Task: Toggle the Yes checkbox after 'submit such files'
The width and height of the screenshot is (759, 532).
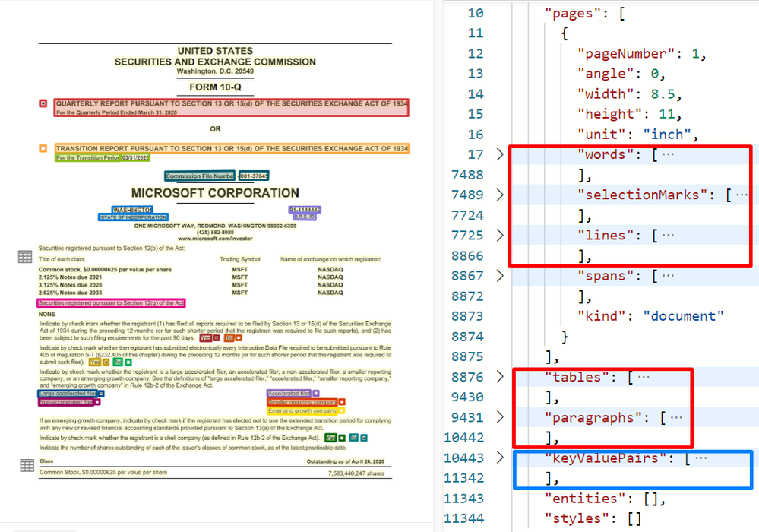Action: coord(106,362)
